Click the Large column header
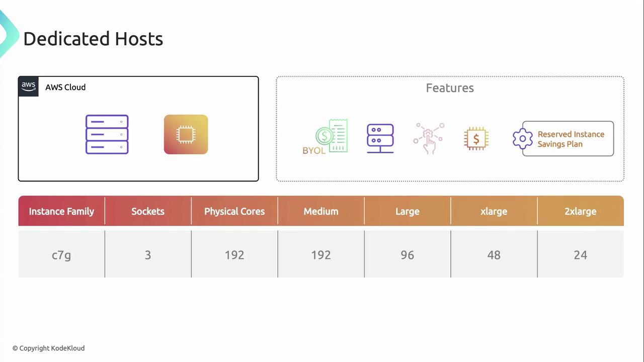The image size is (644, 362). (408, 211)
